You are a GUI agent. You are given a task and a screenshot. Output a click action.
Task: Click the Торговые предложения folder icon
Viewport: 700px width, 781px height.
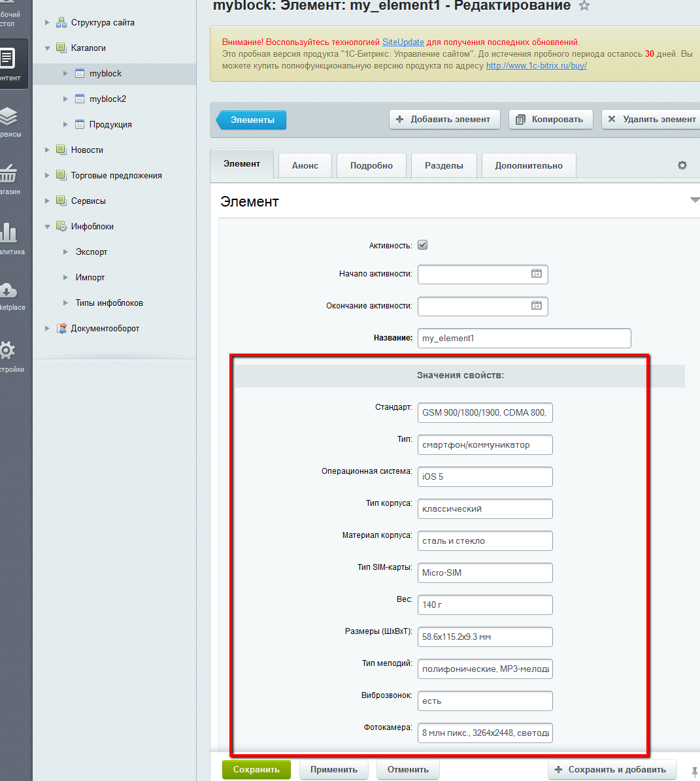coord(61,175)
